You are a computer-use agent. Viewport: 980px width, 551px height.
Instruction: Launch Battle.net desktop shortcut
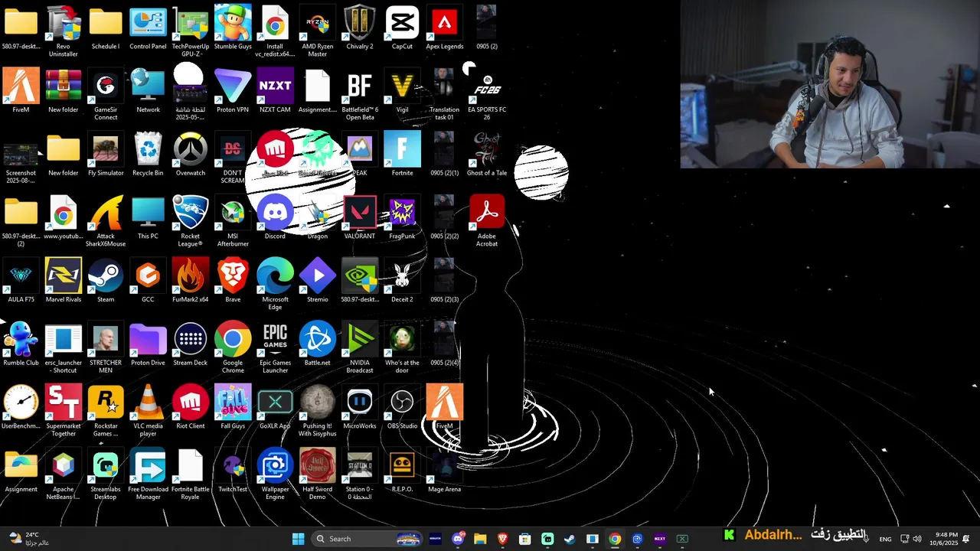pos(317,344)
